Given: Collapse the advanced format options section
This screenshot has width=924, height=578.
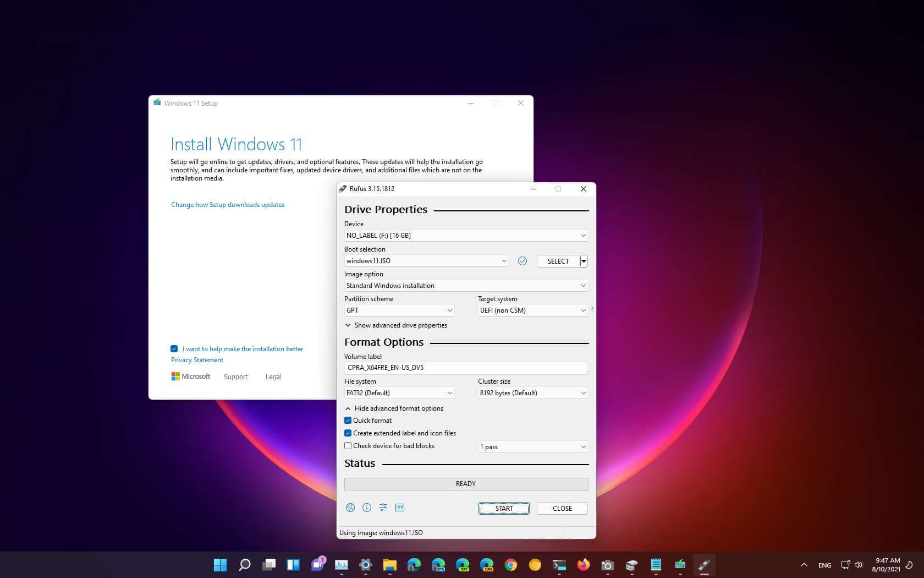Looking at the screenshot, I should [394, 408].
